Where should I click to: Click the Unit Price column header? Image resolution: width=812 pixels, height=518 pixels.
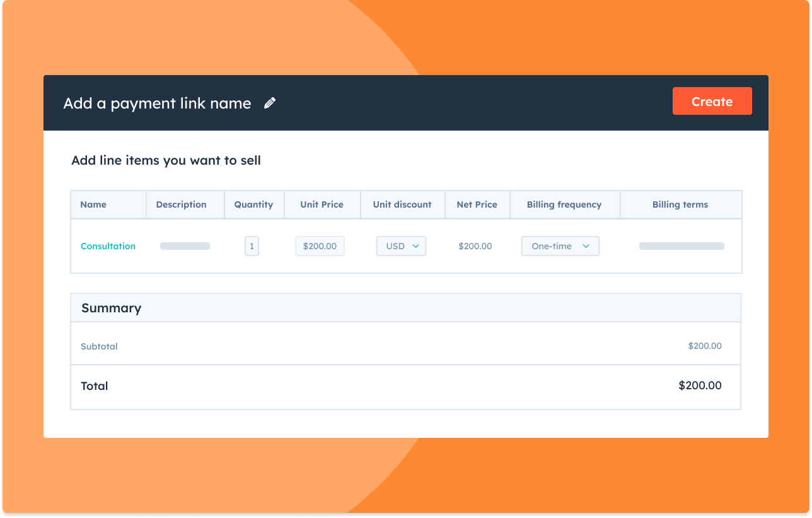(322, 204)
